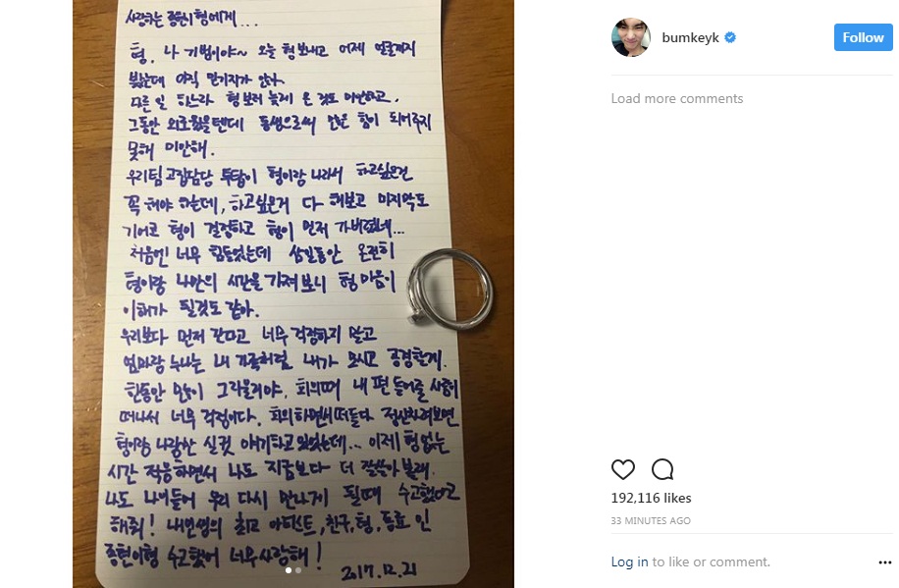Open the 33 MINUTES AGO timestamp link

[x=650, y=521]
